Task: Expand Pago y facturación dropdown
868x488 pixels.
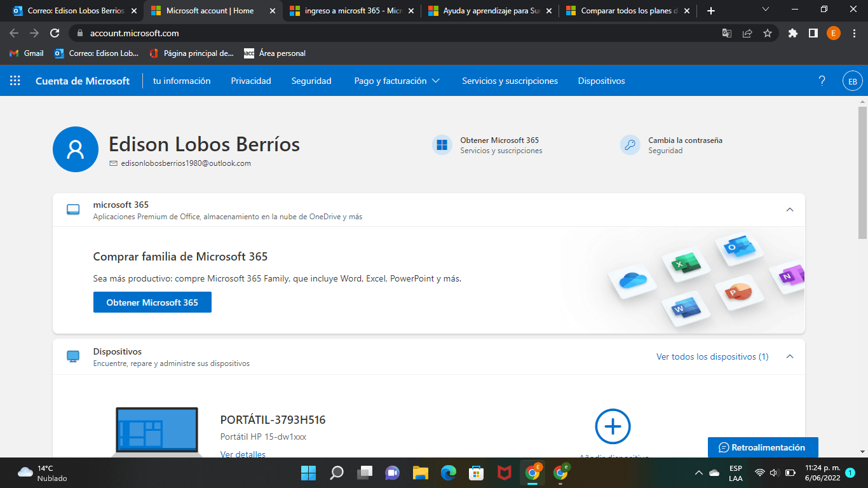Action: [x=397, y=81]
